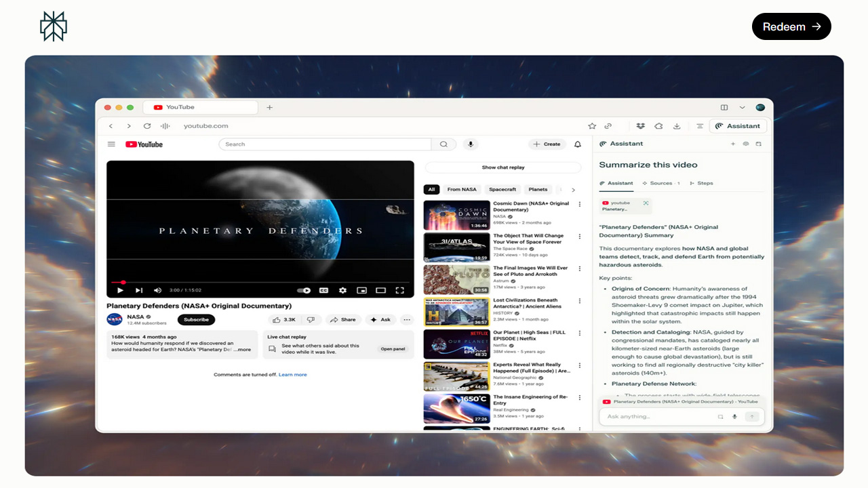Click the downloads icon in browser toolbar

click(x=677, y=126)
